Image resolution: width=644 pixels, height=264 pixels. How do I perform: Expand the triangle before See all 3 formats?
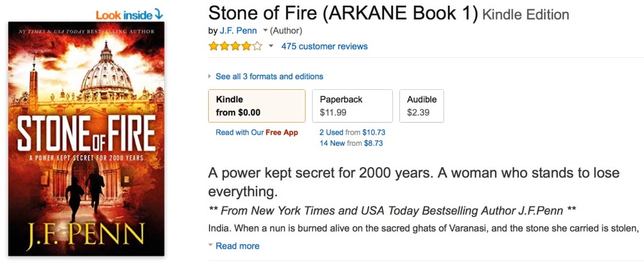pos(210,77)
